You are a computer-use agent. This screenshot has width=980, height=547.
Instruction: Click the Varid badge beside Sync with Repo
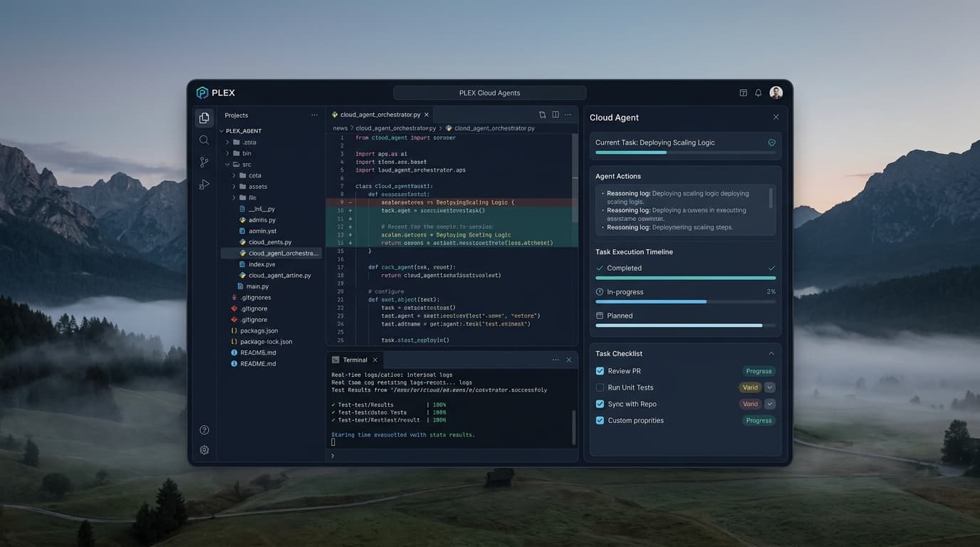tap(750, 404)
